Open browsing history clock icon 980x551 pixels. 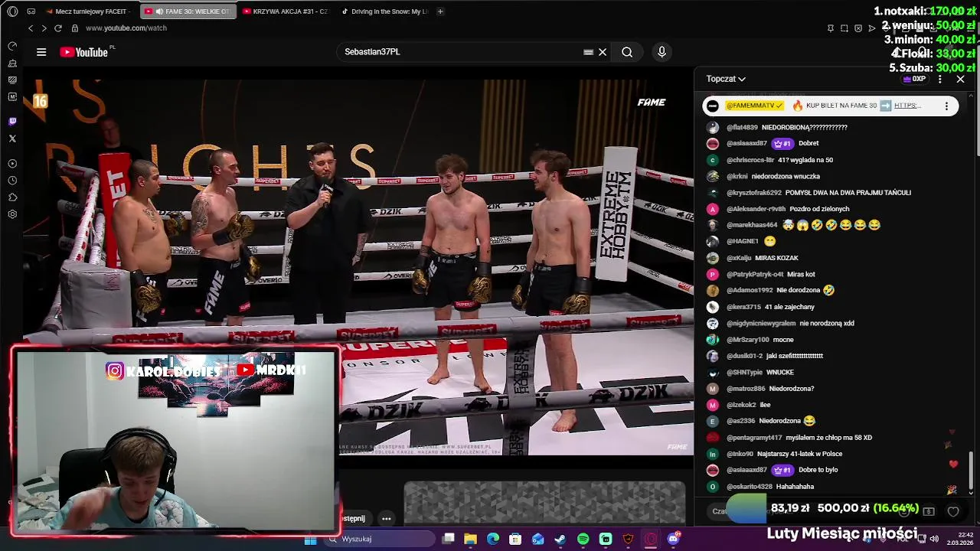12,181
